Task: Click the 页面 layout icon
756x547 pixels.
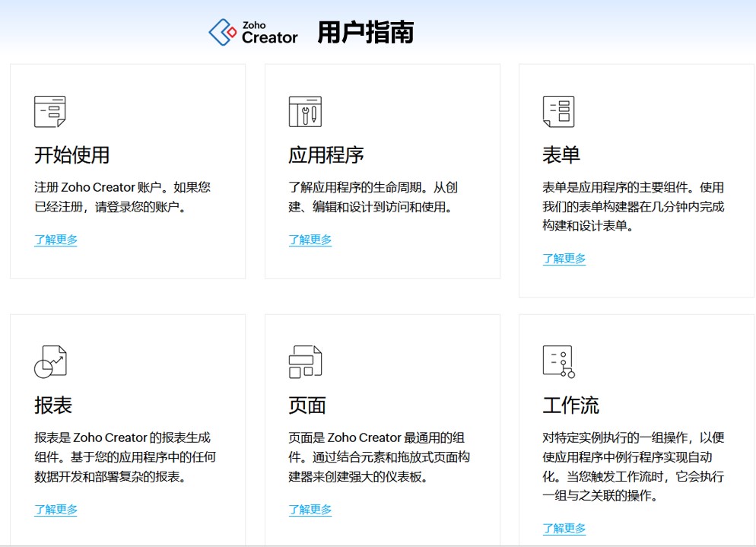Action: click(305, 362)
